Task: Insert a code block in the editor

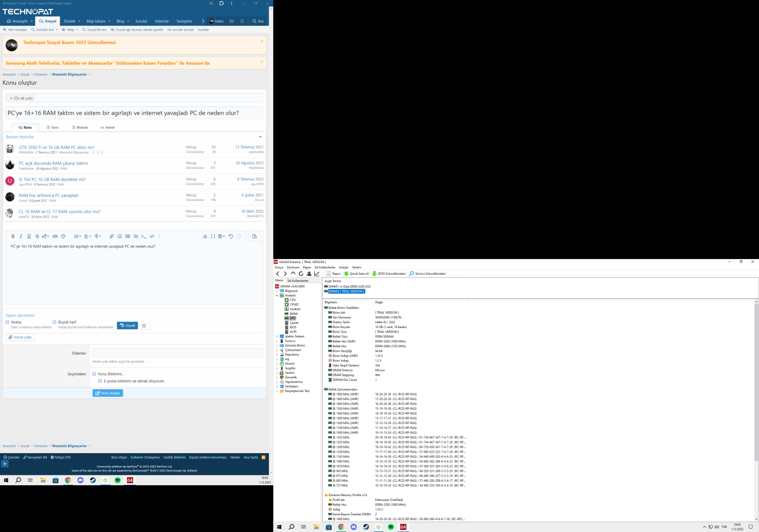Action: pos(152,236)
